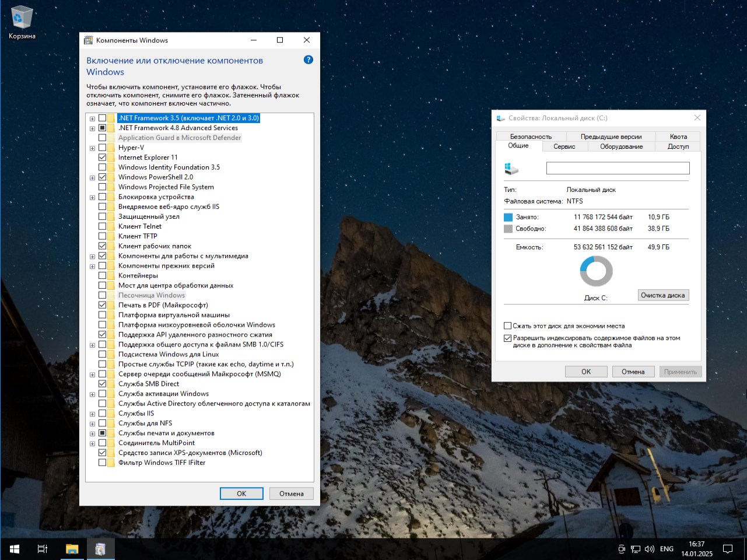Click the blue Занято color square
Viewport: 747px width, 560px height.
click(x=508, y=217)
